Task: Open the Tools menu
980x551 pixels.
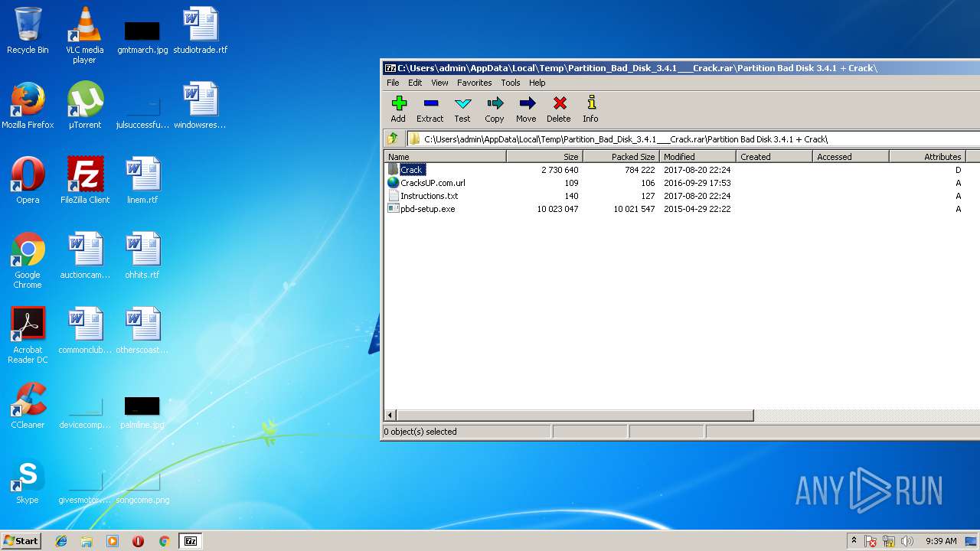Action: point(511,83)
